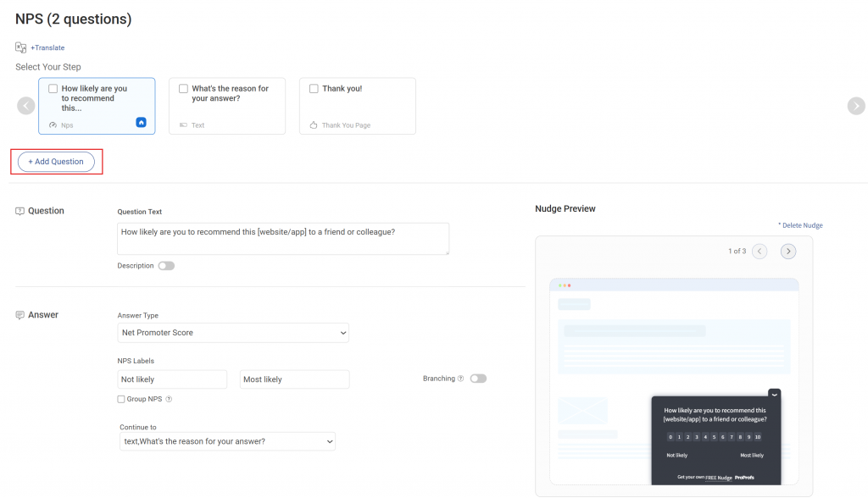Open the Continue to dropdown
This screenshot has width=868, height=498.
227,441
